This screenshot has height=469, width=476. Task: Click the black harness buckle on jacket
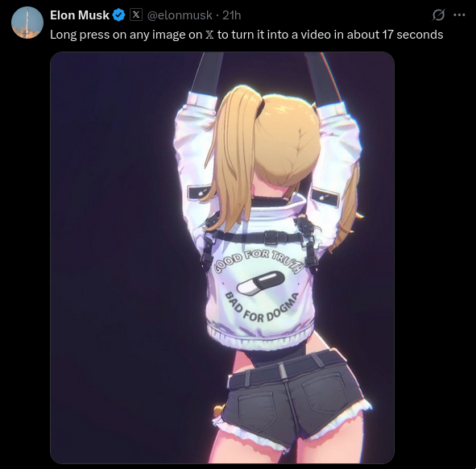pos(275,237)
